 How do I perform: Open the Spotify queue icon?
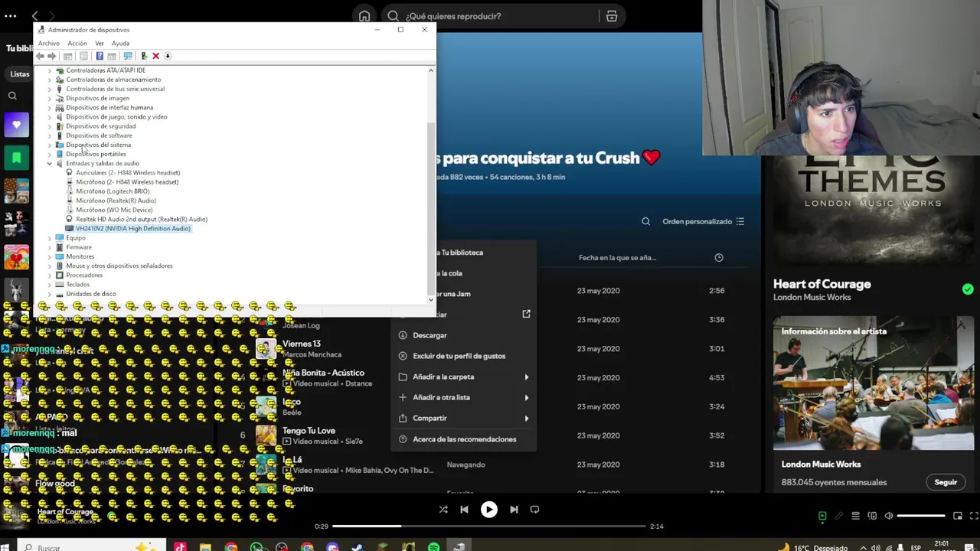pos(855,516)
